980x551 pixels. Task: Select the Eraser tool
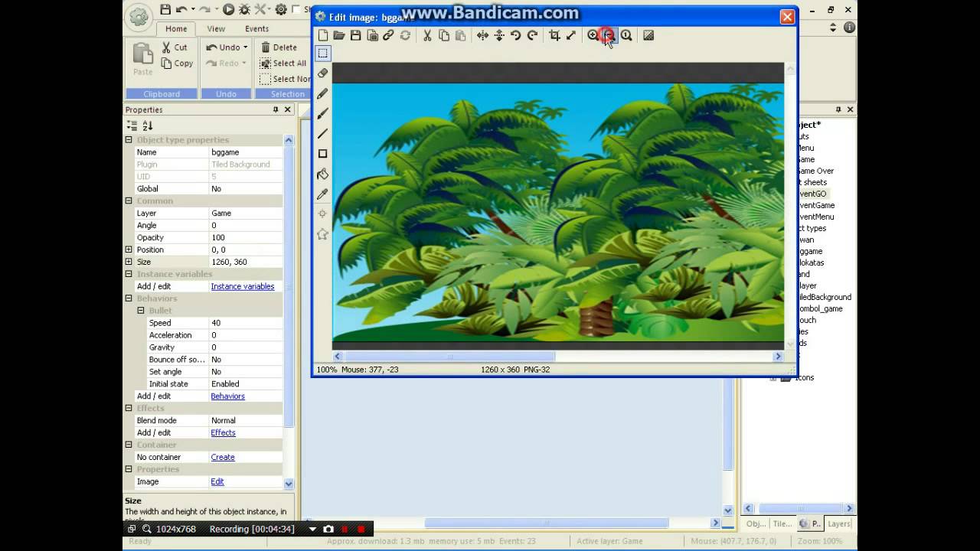tap(323, 73)
